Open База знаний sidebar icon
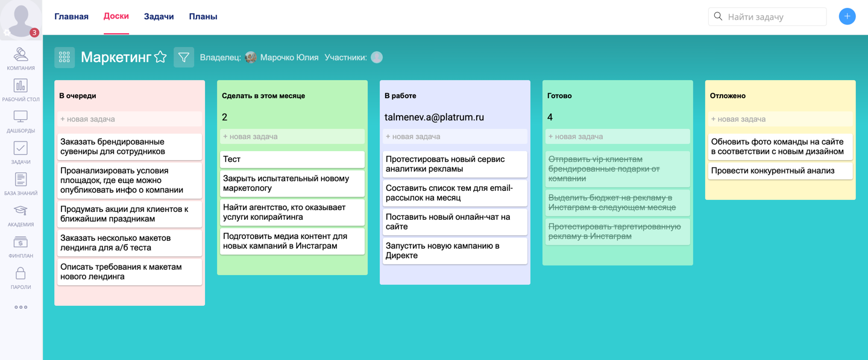The height and width of the screenshot is (360, 868). [x=20, y=183]
